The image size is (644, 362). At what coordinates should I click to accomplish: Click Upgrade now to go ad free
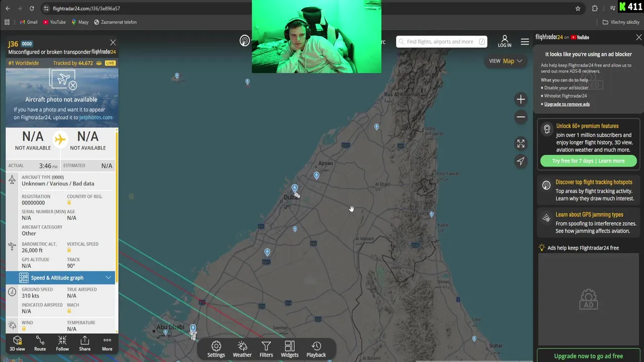pos(589,356)
